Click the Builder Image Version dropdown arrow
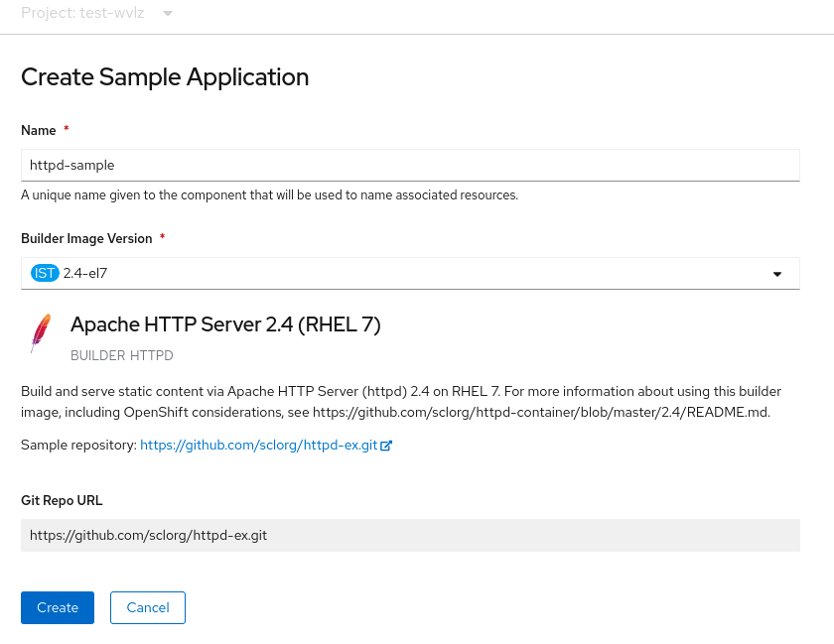834x644 pixels. point(777,273)
